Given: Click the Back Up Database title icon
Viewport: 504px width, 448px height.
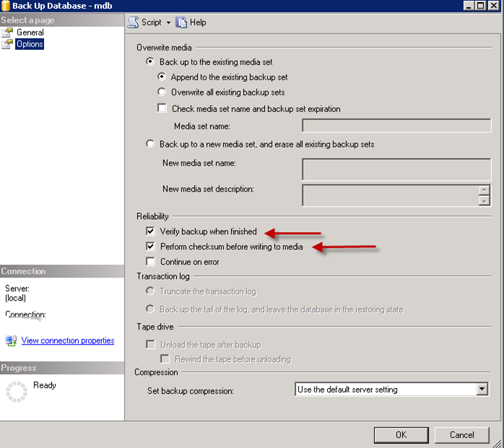Looking at the screenshot, I should point(6,6).
